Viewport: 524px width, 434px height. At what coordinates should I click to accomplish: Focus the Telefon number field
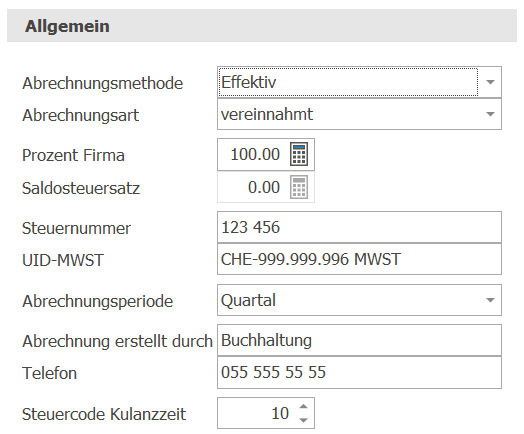tap(359, 373)
